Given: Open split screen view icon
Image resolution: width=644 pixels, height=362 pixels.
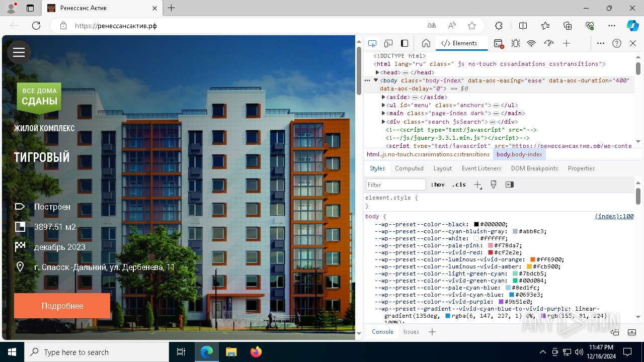Looking at the screenshot, I should [x=523, y=26].
